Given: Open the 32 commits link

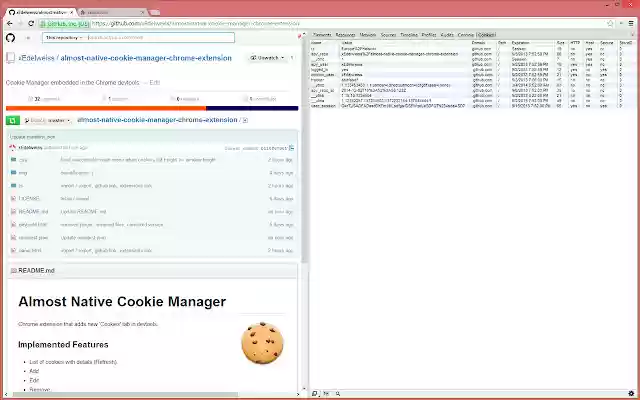Looking at the screenshot, I should tap(44, 99).
